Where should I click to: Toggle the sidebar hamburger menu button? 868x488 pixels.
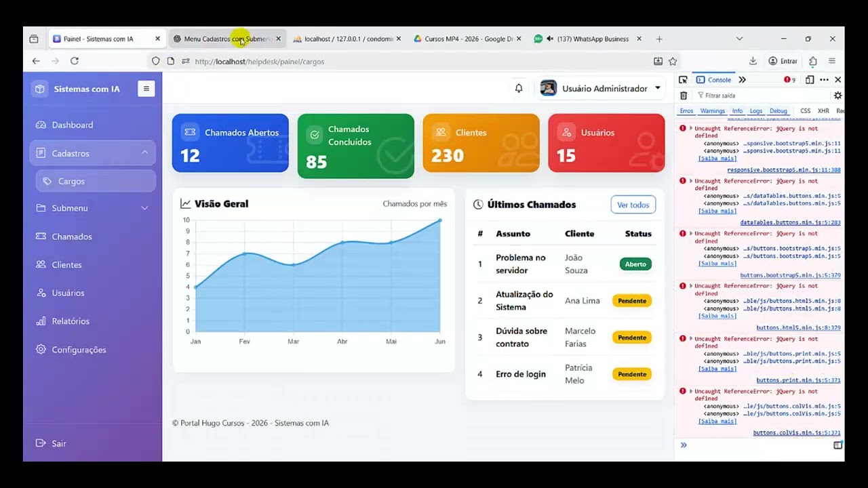[x=146, y=88]
